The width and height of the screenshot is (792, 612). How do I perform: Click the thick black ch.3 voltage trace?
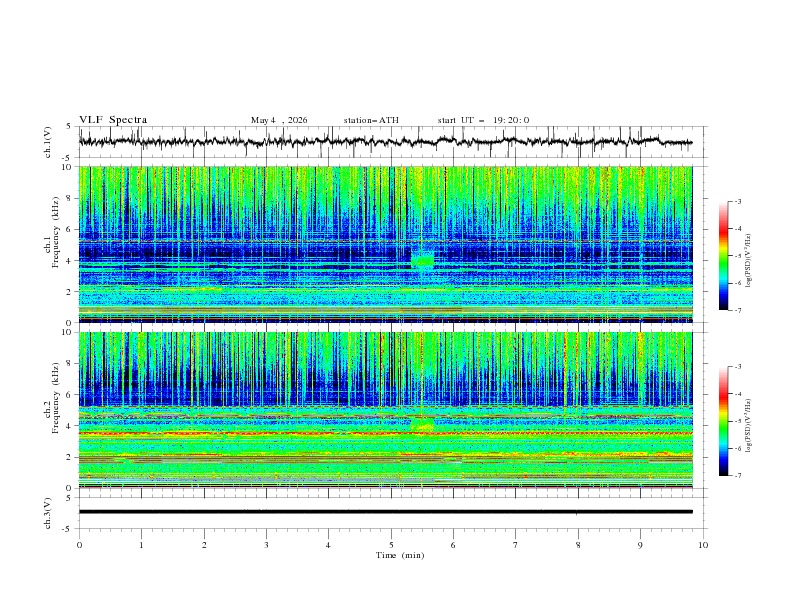[x=385, y=512]
